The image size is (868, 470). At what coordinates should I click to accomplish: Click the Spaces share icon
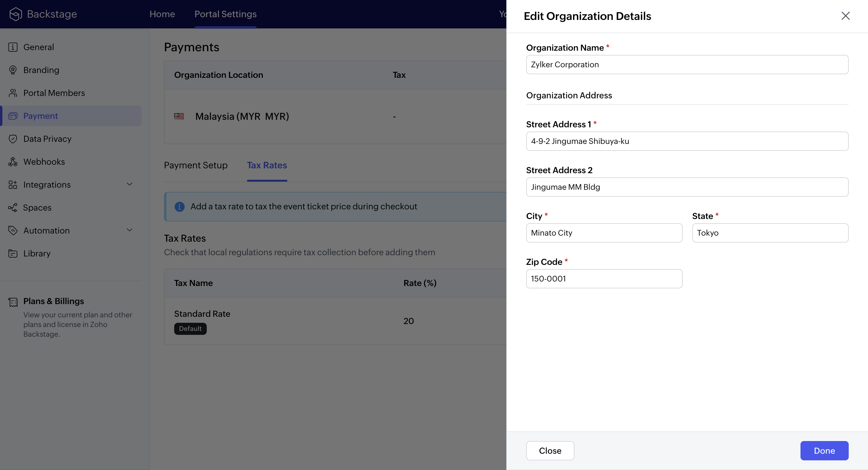(x=13, y=207)
